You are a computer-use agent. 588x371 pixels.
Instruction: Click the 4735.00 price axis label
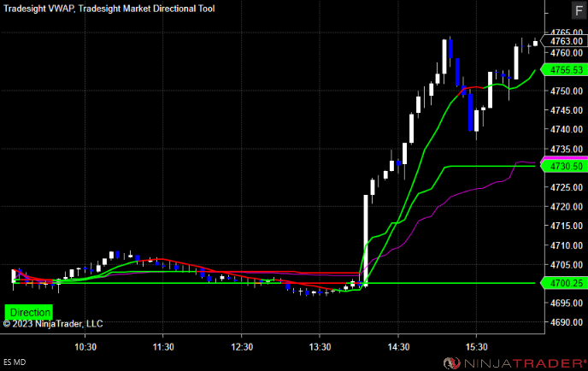567,150
